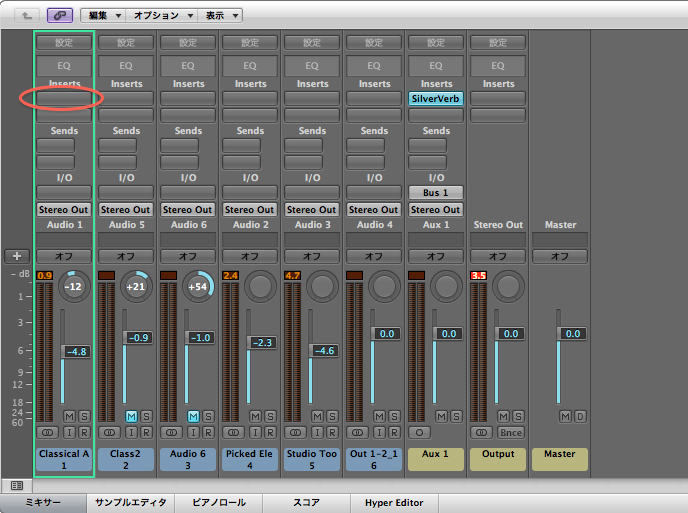
Task: Solo the Classical A channel
Action: (84, 416)
